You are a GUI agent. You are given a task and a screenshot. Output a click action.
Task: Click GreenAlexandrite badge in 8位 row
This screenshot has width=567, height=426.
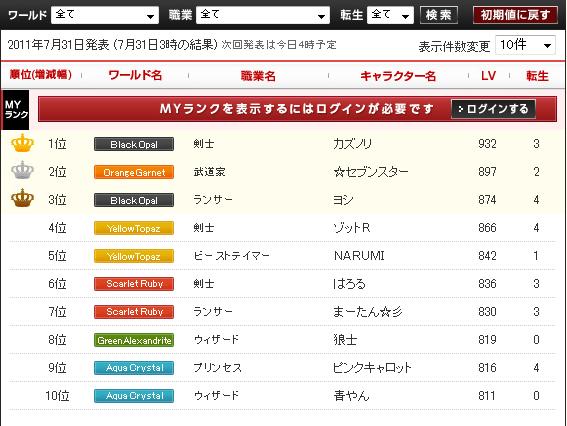click(x=134, y=340)
